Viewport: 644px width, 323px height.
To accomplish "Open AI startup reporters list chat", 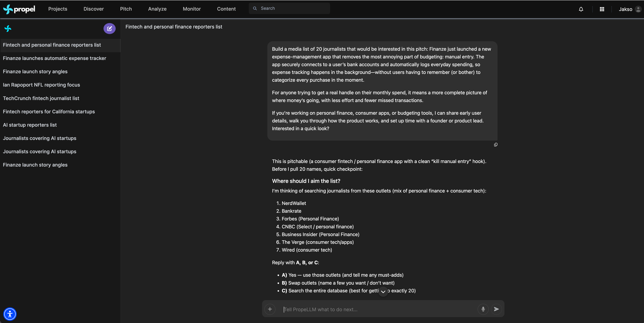I will click(30, 125).
